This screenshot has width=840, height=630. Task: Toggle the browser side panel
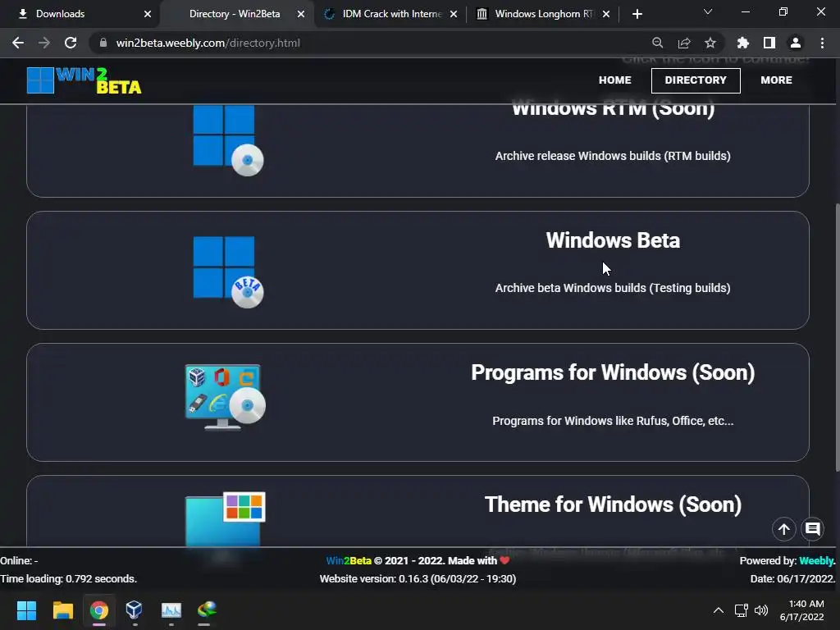769,43
